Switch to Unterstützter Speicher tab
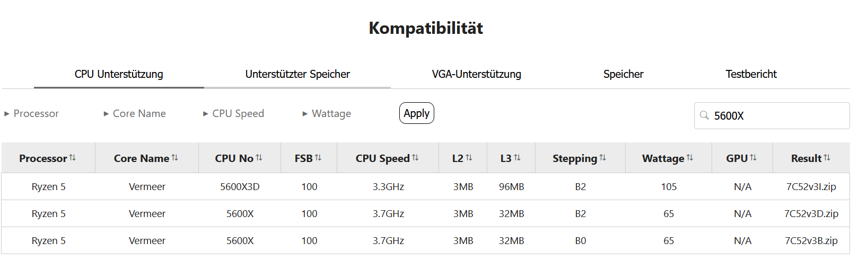Viewport: 868px width, 261px height. point(297,74)
